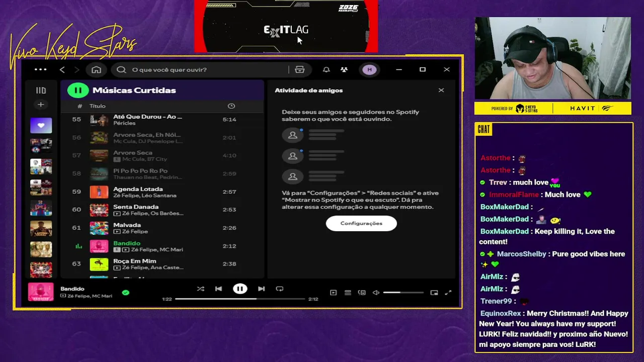Skip to the next track

261,289
